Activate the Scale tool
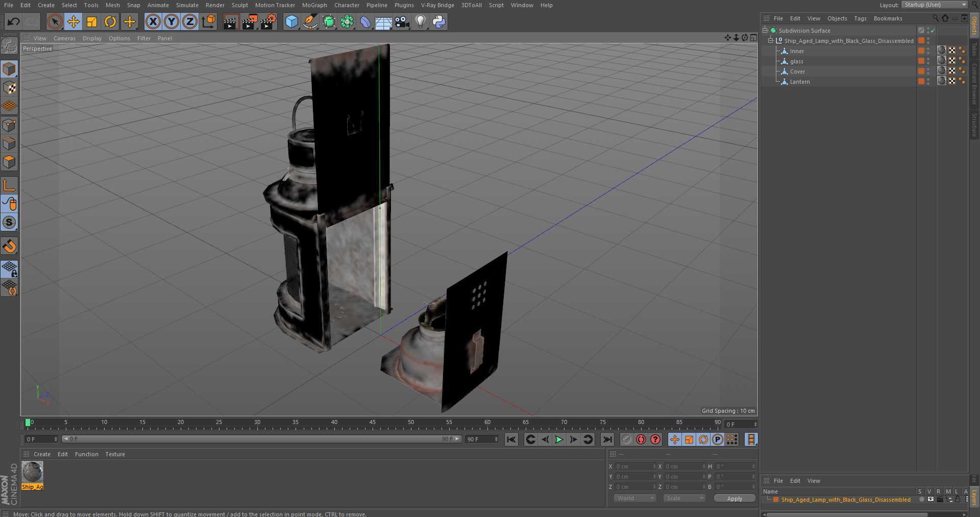 pos(92,21)
